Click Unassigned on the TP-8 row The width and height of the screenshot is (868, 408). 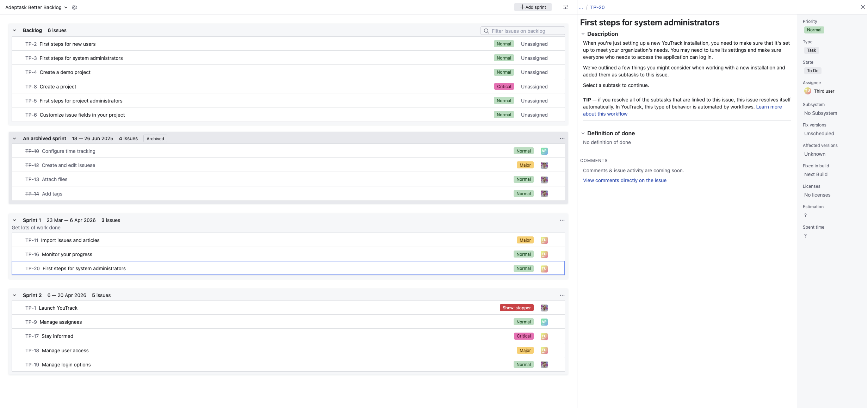click(x=534, y=87)
